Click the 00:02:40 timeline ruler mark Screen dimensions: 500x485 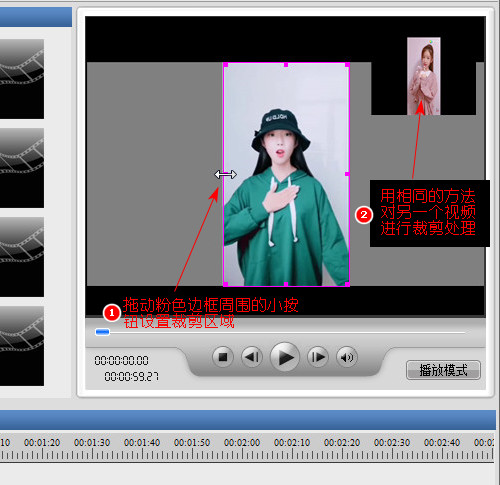pyautogui.click(x=442, y=443)
